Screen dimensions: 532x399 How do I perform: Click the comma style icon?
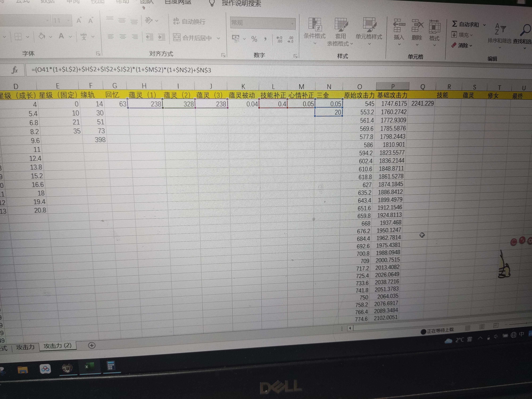265,39
